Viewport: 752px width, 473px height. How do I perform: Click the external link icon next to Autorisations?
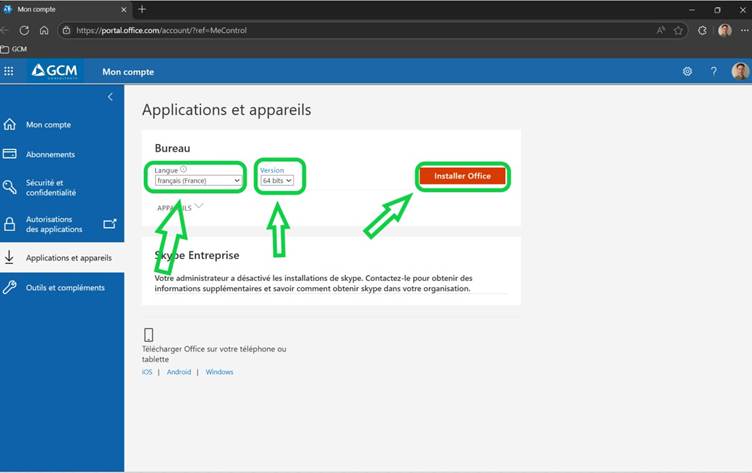[110, 224]
